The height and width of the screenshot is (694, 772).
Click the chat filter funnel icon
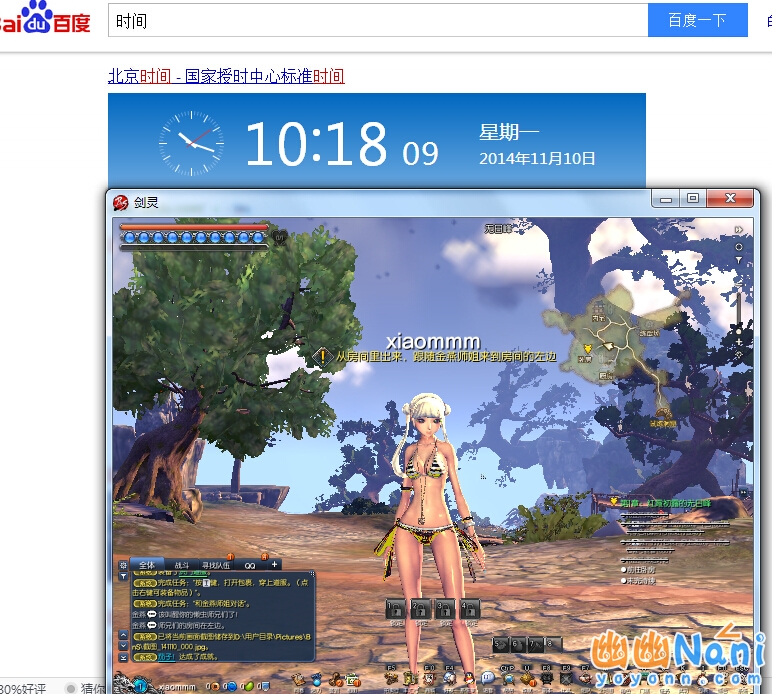point(123,576)
